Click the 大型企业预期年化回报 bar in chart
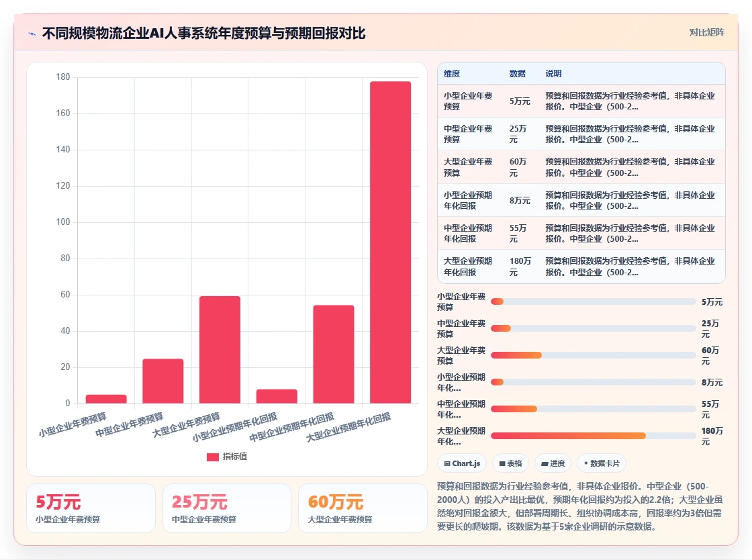This screenshot has width=752, height=560. (390, 242)
